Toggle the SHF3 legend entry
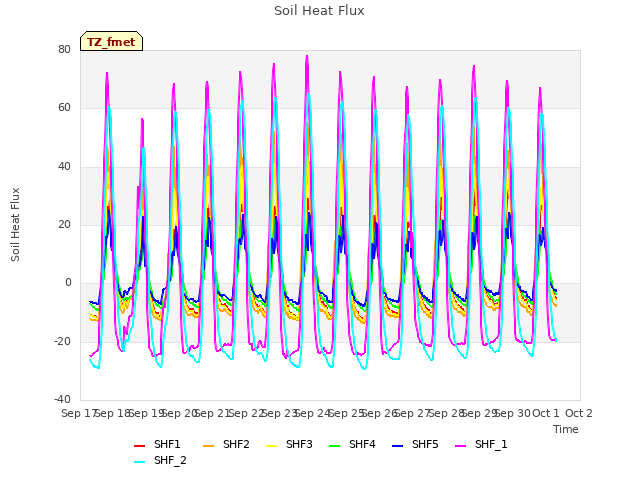Viewport: 640px width, 480px height. coord(289,444)
